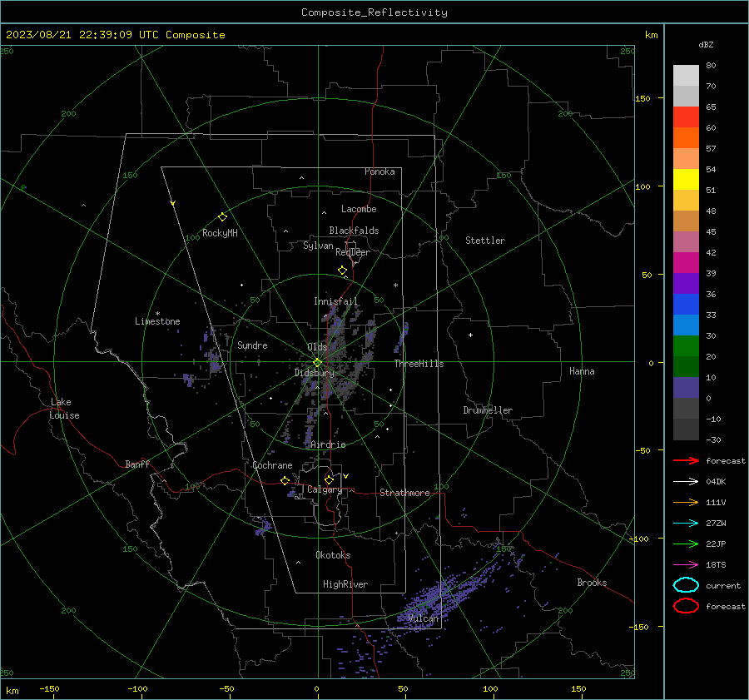Viewport: 749px width, 700px height.
Task: Click the Airdrie city label
Action: [x=328, y=444]
